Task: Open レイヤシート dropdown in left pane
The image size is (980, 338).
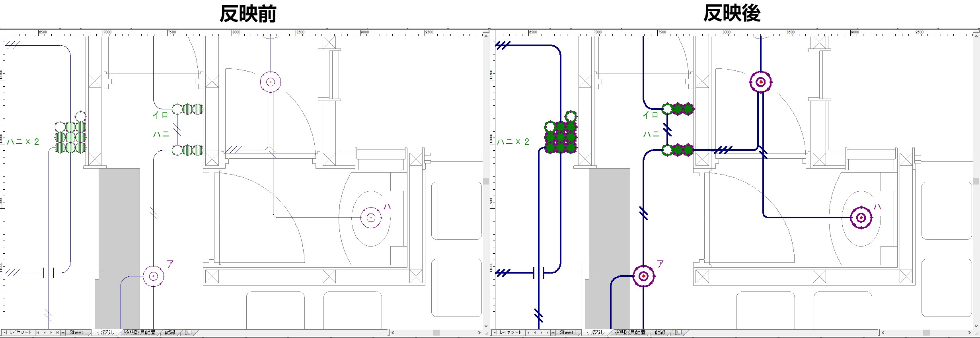Action: [x=5, y=332]
